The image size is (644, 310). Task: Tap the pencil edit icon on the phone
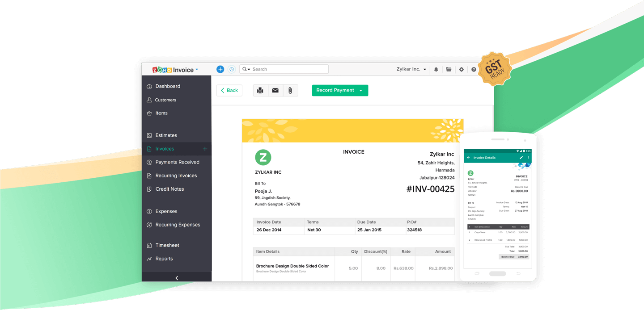pos(521,158)
